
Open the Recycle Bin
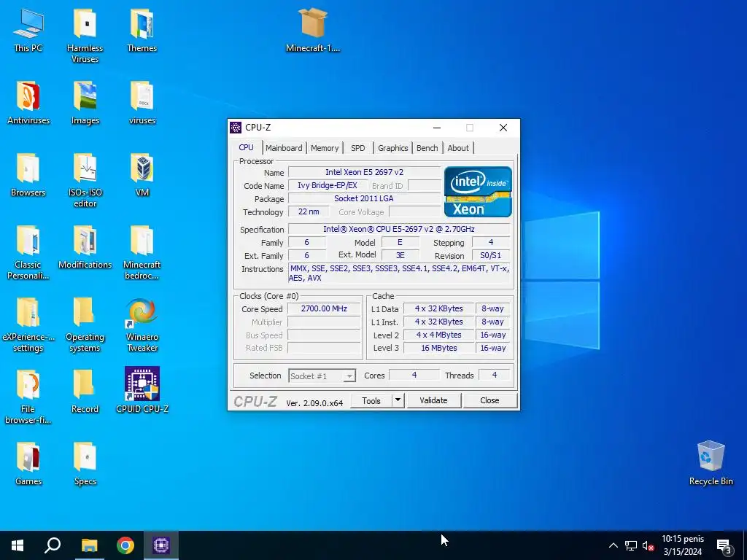711,456
